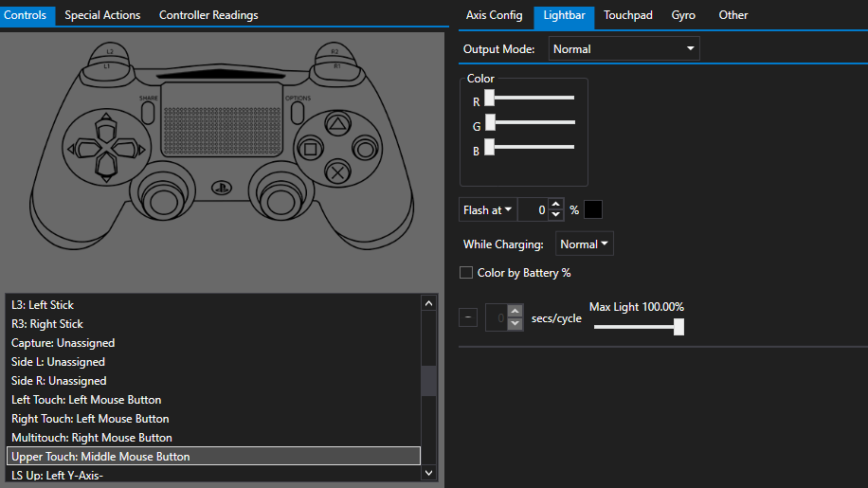Click the Circle button on controller image
868x488 pixels.
point(366,149)
